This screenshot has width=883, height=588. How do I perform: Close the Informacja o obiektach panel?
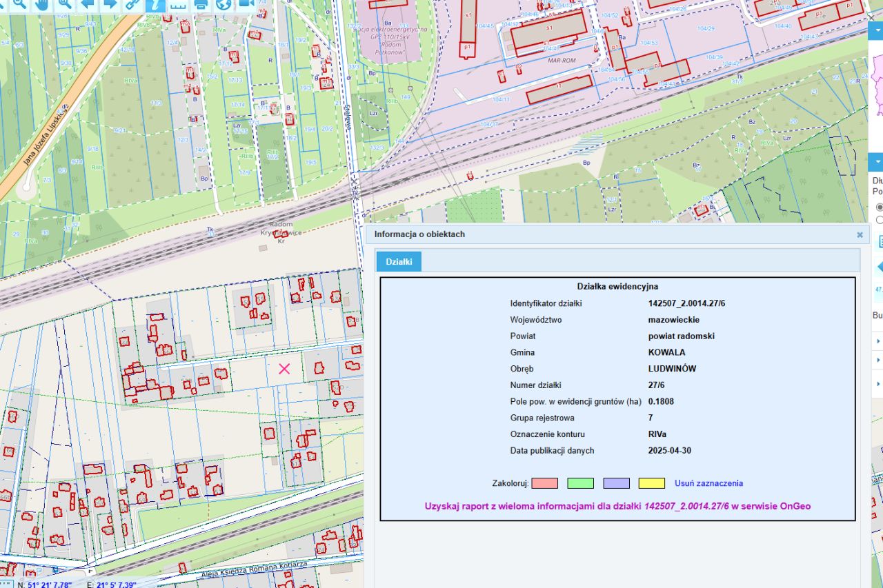860,234
